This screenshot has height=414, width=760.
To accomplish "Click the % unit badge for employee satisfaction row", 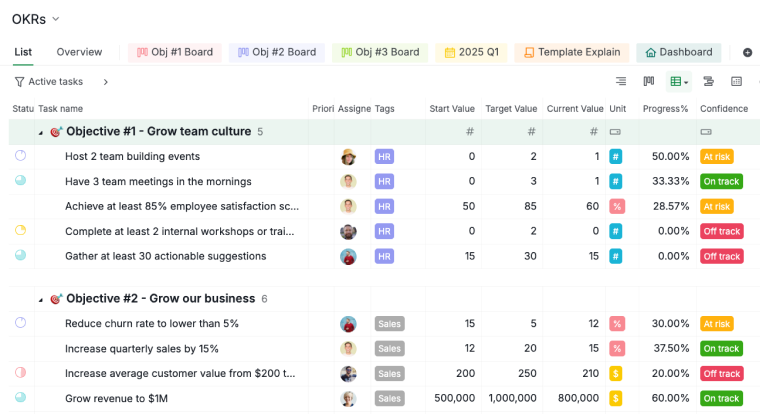I will click(617, 207).
